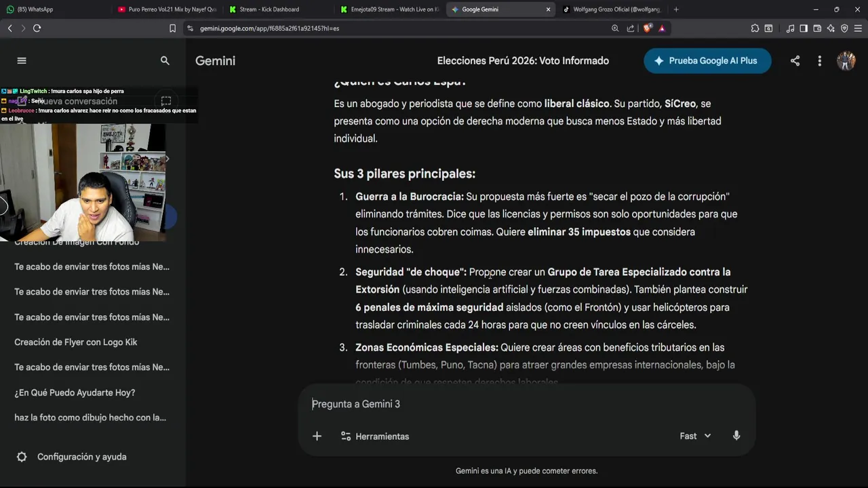Click the disclaimer 'Gemini es una IA y puede cometer errores.'

[526, 470]
